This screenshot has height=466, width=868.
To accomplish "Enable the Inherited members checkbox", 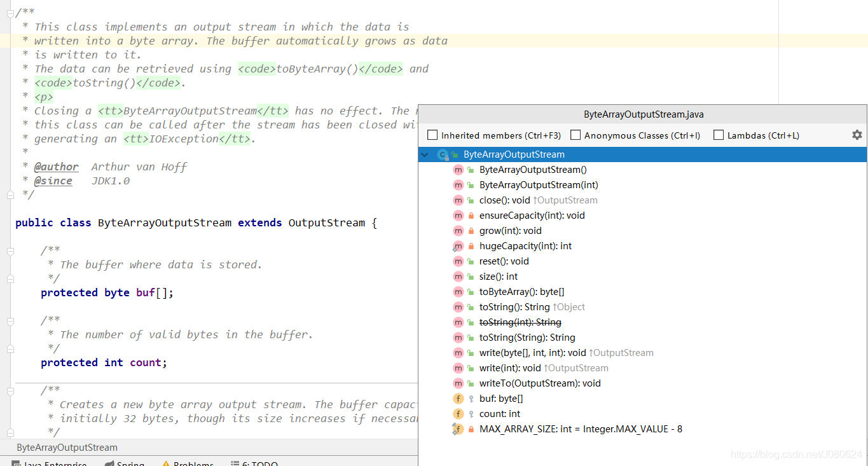I will tap(432, 135).
